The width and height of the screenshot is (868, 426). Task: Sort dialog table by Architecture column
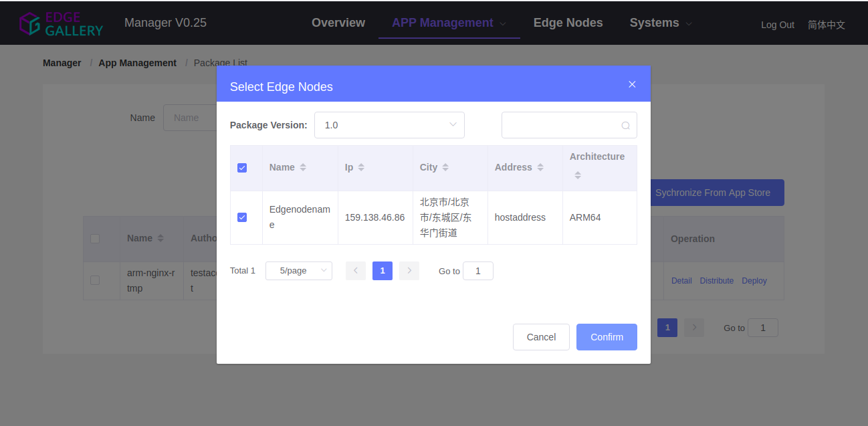pyautogui.click(x=578, y=175)
